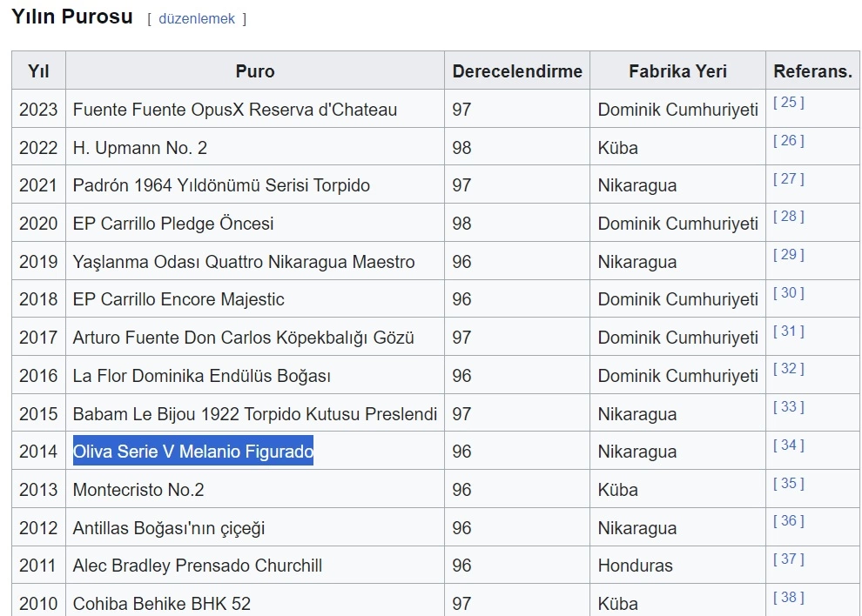Click the highlighted Oliva Serie V Melanio Figurado text

(192, 452)
